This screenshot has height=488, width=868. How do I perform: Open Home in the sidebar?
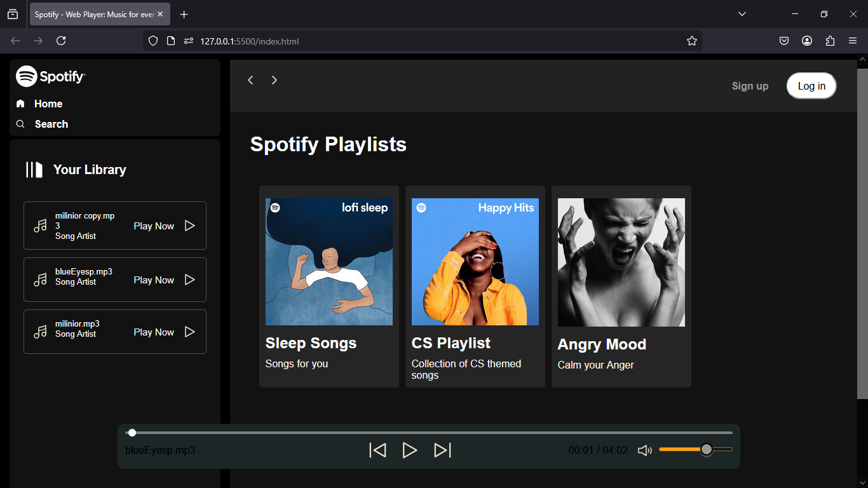(x=48, y=104)
